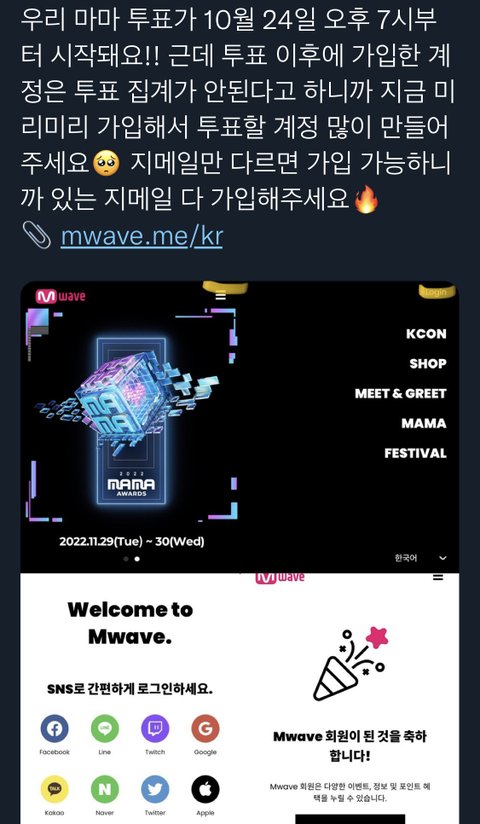This screenshot has width=480, height=824.
Task: Select the SHOP menu item
Action: (x=428, y=364)
